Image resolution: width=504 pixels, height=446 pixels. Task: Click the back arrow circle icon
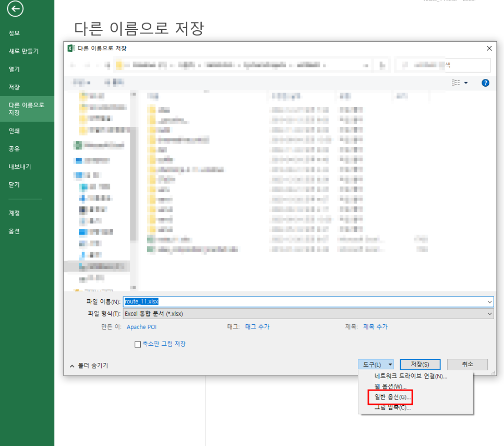coord(15,9)
